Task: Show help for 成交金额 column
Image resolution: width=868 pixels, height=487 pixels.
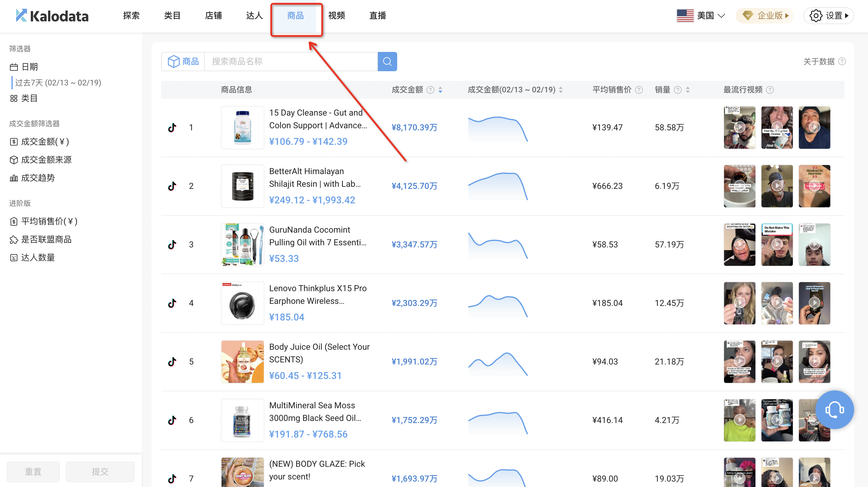Action: pyautogui.click(x=430, y=90)
